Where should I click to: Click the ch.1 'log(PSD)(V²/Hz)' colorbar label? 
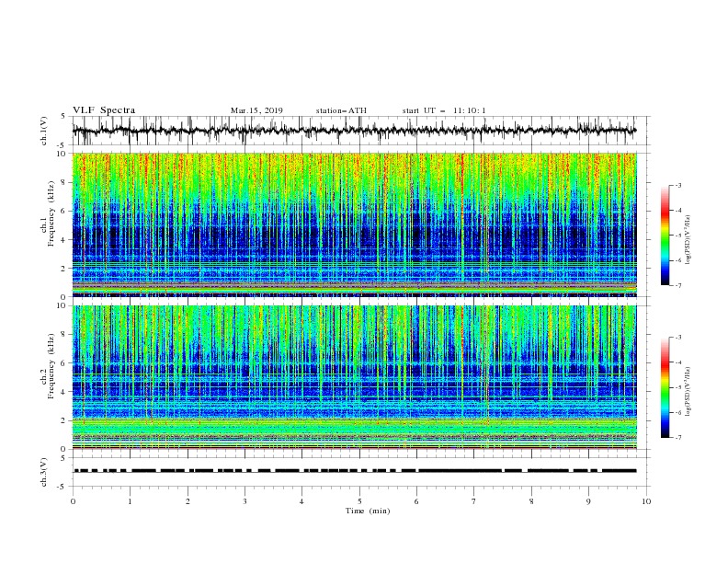click(688, 240)
